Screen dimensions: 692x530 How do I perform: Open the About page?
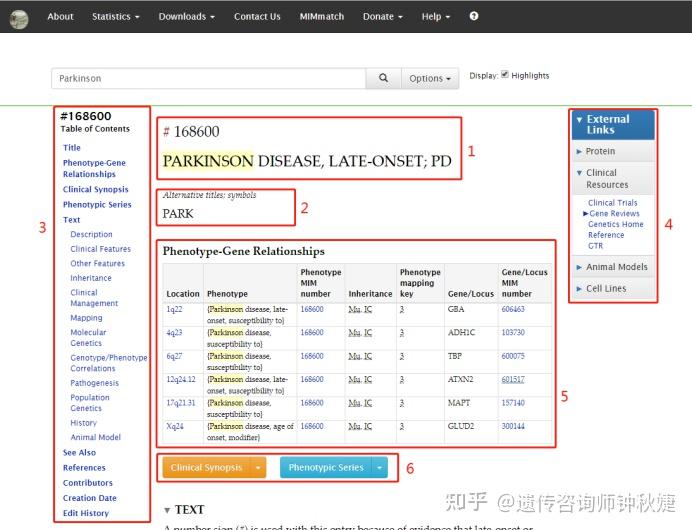click(60, 17)
